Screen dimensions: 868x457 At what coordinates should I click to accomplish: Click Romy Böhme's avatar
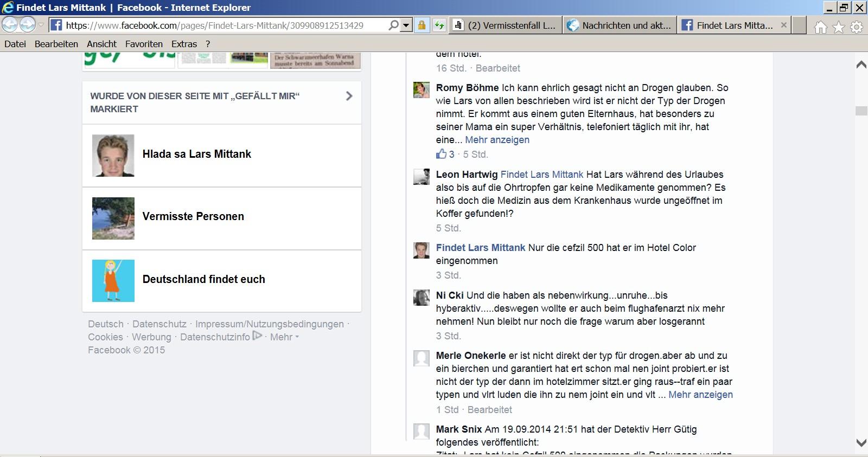[422, 90]
